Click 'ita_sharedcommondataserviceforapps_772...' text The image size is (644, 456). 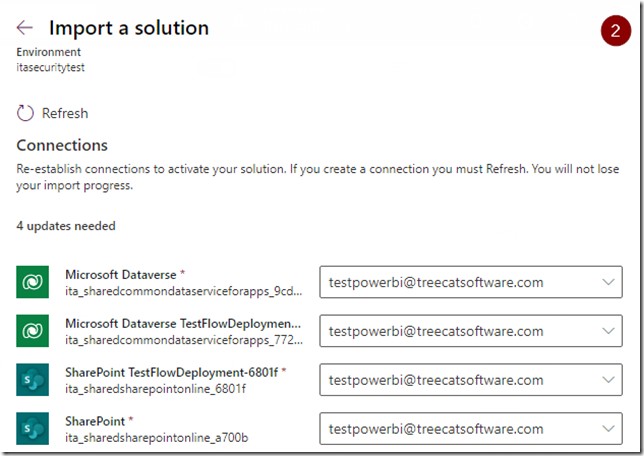pyautogui.click(x=184, y=340)
